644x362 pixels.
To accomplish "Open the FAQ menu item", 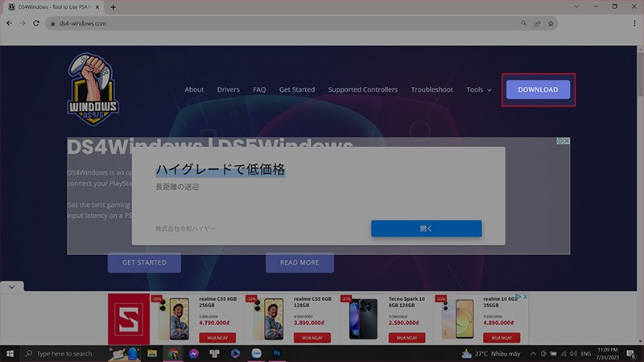I will (x=259, y=89).
